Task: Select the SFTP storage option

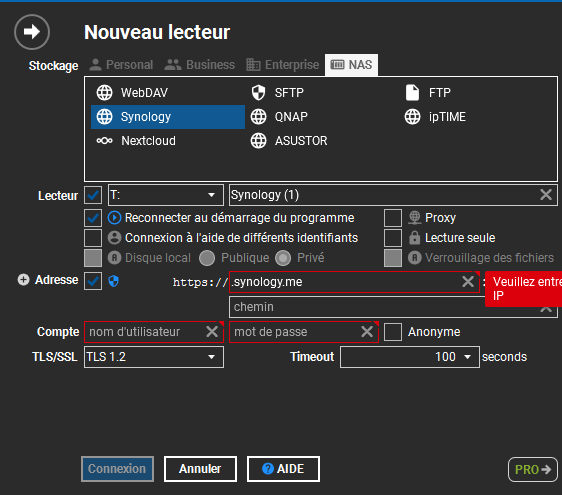Action: click(322, 93)
